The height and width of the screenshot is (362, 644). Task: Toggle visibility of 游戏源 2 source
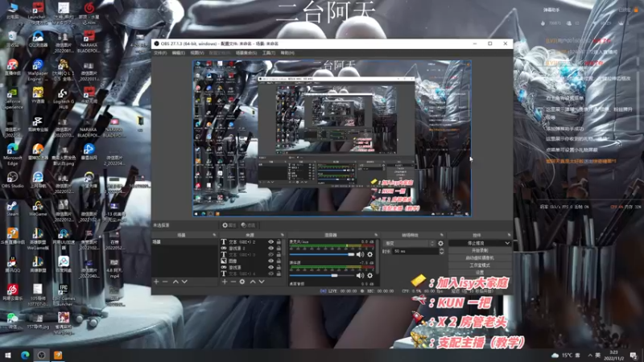coord(270,249)
